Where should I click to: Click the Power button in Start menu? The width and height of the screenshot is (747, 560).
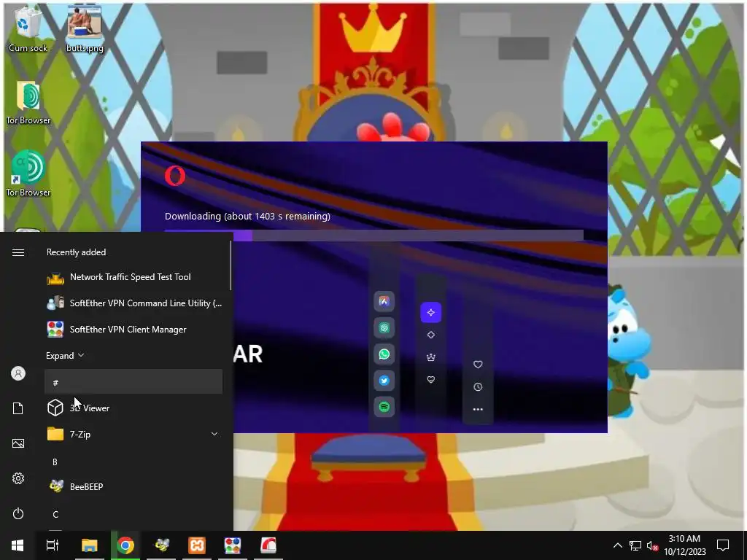click(x=18, y=514)
